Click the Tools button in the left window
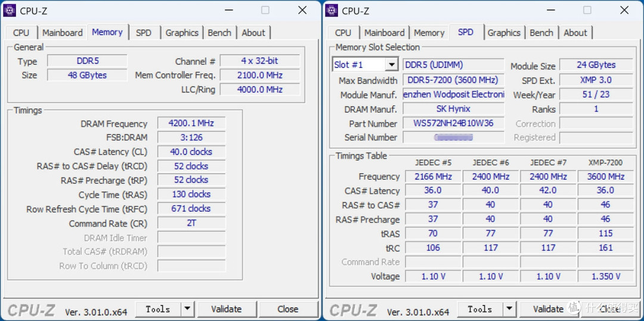 click(x=158, y=309)
